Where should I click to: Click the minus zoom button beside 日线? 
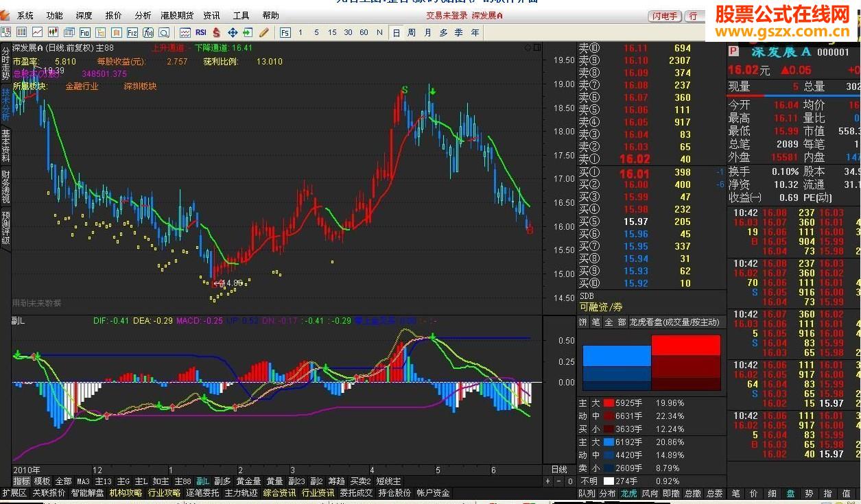click(558, 481)
